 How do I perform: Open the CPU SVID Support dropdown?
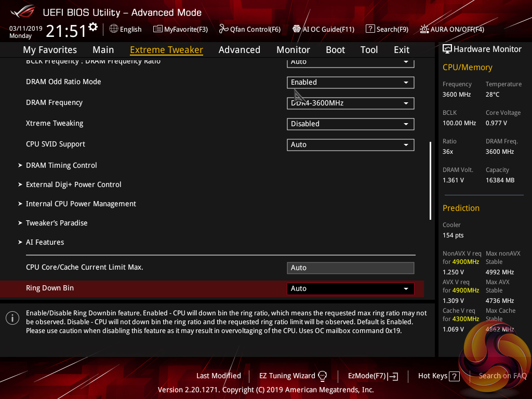350,144
